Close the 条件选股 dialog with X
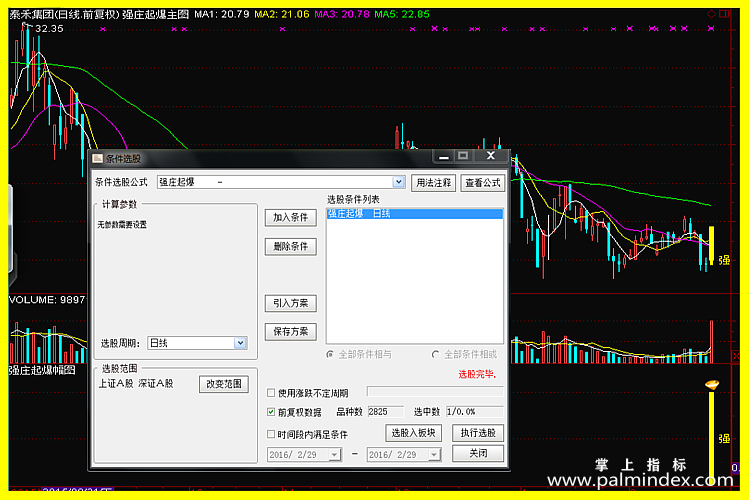Viewport: 749px width, 500px height. click(491, 156)
